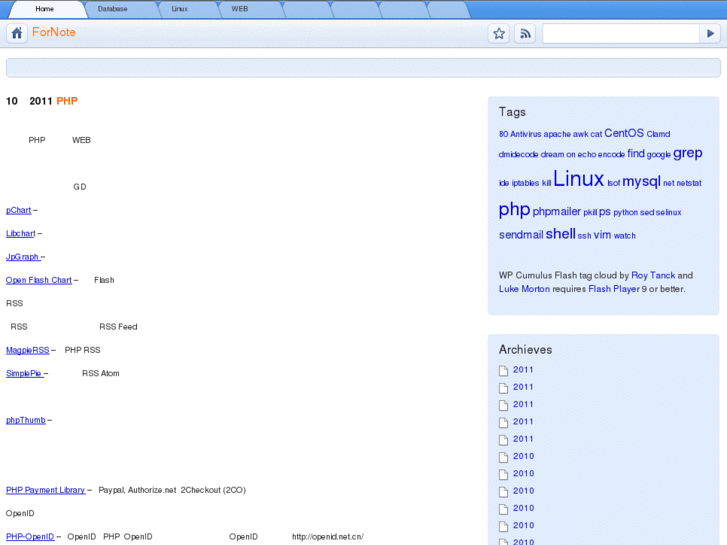Focus the search input field
Image resolution: width=727 pixels, height=545 pixels.
point(621,33)
